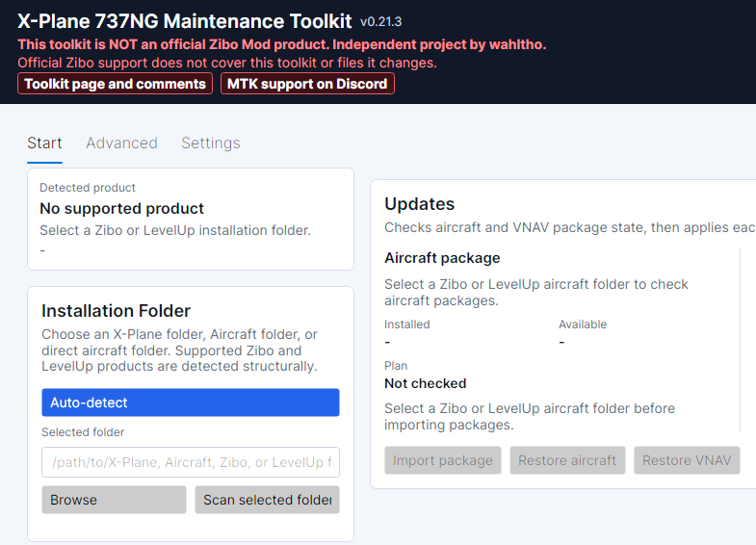Screen dimensions: 756x545
Task: Click the 'Aircraft package' heading
Action: pyautogui.click(x=442, y=258)
